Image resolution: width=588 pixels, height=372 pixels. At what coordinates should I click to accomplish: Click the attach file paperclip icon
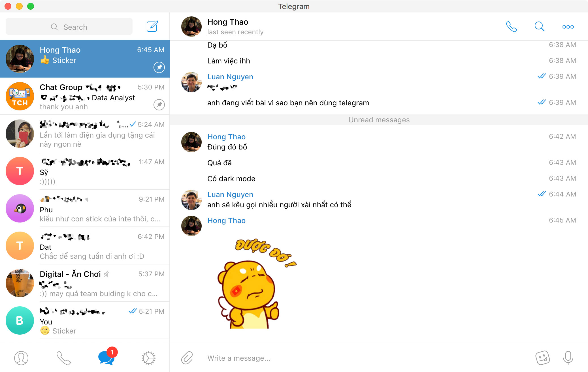click(x=187, y=358)
